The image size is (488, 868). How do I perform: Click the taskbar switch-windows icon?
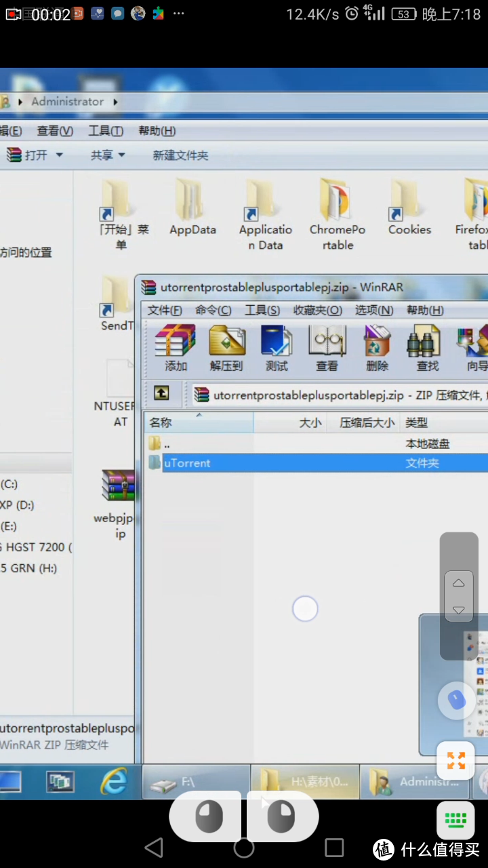(x=60, y=782)
